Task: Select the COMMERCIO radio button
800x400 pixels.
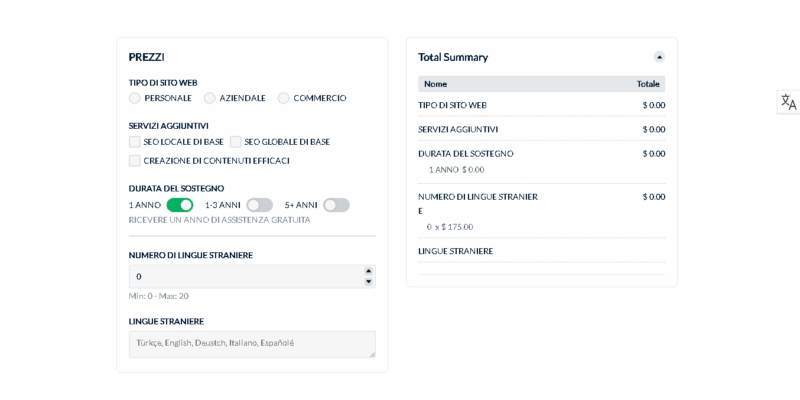Action: 284,98
